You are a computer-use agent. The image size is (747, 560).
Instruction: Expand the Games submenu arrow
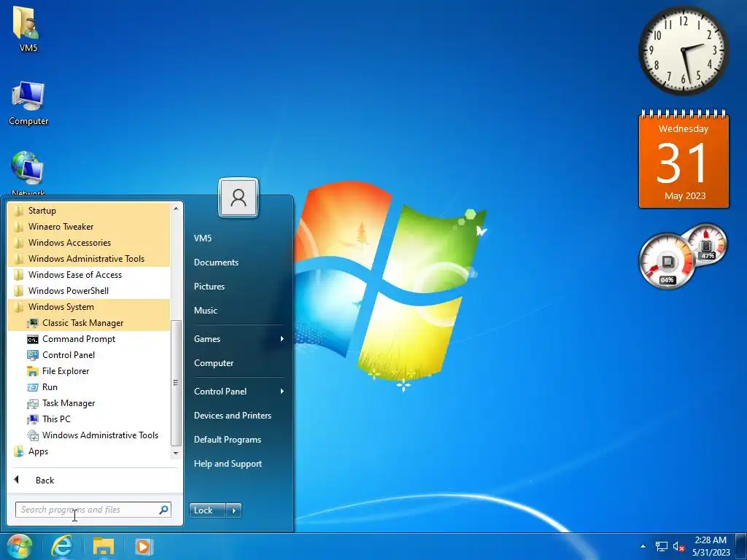[282, 339]
